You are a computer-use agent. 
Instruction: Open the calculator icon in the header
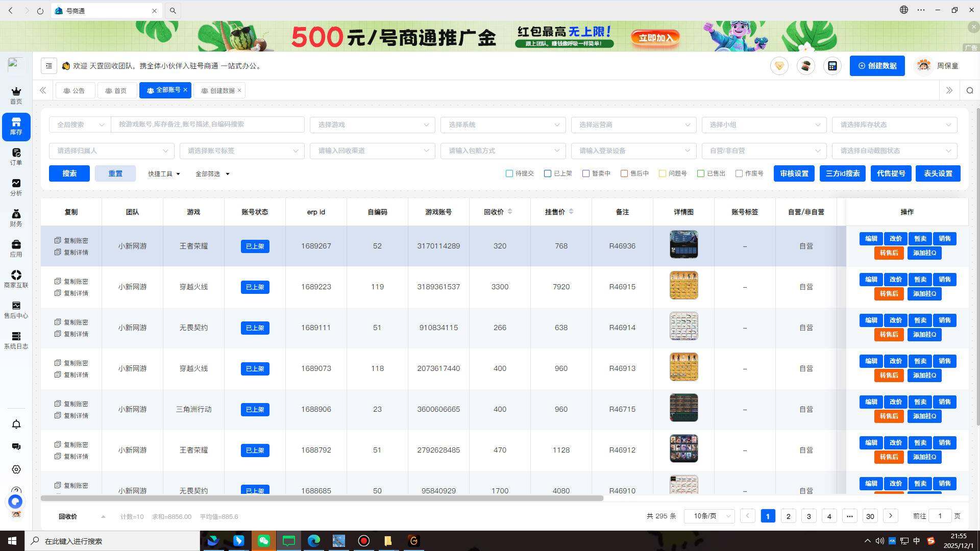point(832,65)
